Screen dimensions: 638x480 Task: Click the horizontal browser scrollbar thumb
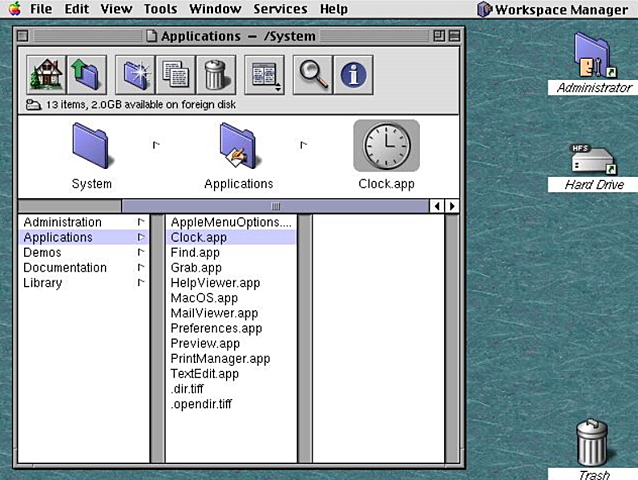[x=275, y=206]
